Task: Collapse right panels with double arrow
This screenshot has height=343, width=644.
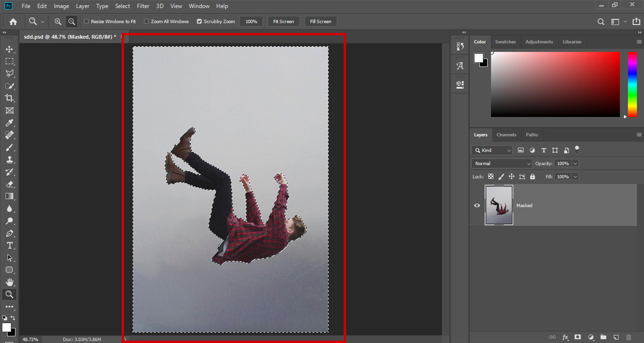Action: pyautogui.click(x=639, y=33)
